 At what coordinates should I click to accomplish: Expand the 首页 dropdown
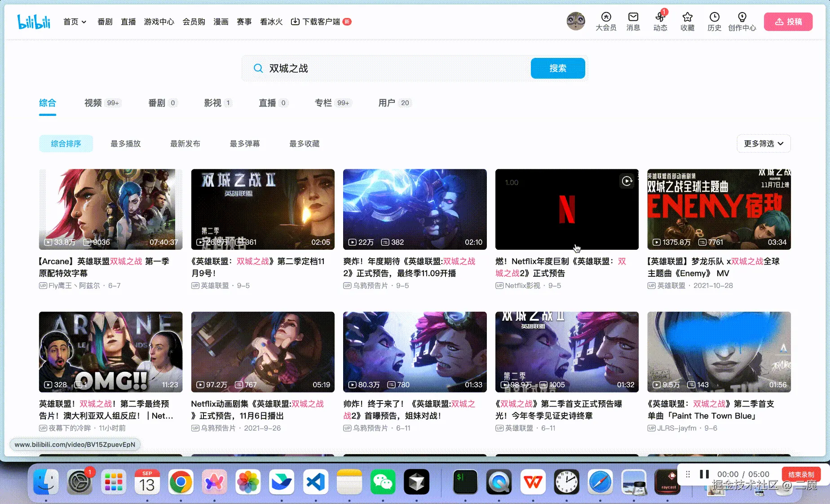(75, 22)
